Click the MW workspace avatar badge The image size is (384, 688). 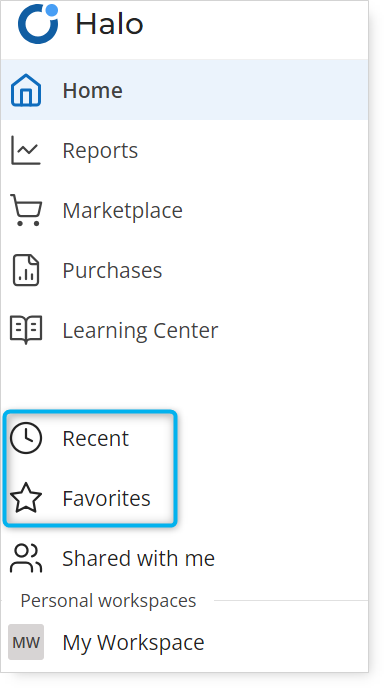click(x=26, y=642)
